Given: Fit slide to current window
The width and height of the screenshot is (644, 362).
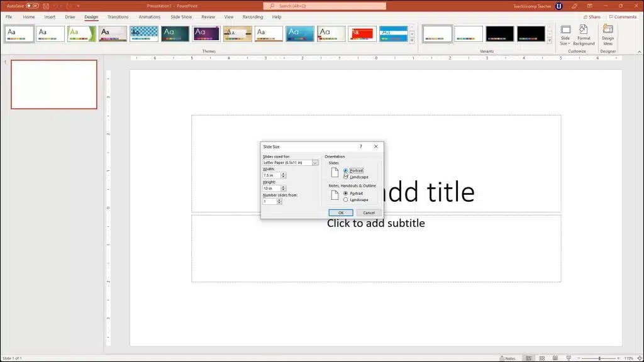Looking at the screenshot, I should click(x=638, y=357).
